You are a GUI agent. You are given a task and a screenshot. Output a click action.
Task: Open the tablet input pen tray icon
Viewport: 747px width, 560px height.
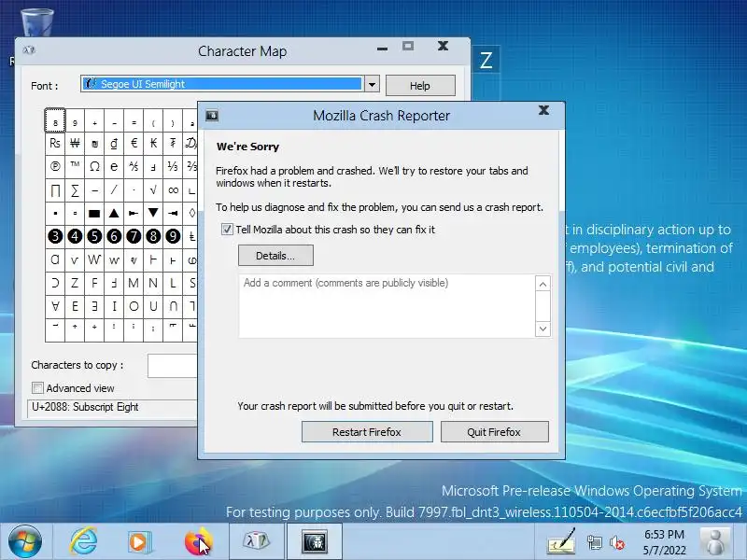point(562,542)
